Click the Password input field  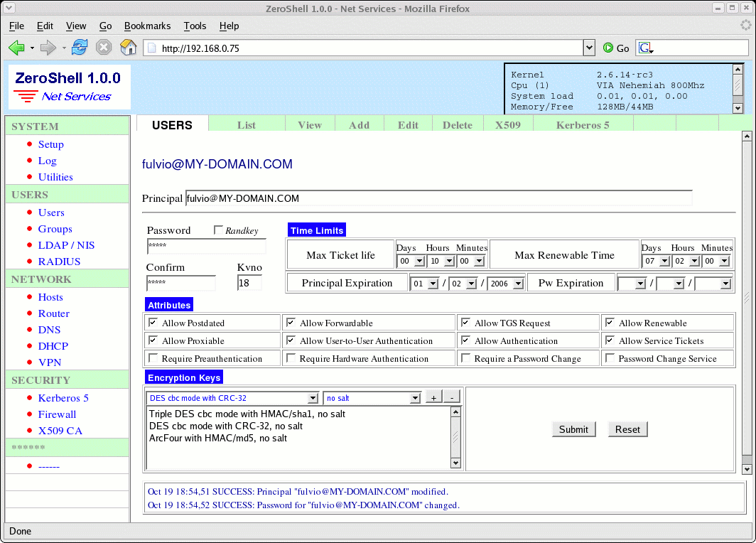pos(206,245)
